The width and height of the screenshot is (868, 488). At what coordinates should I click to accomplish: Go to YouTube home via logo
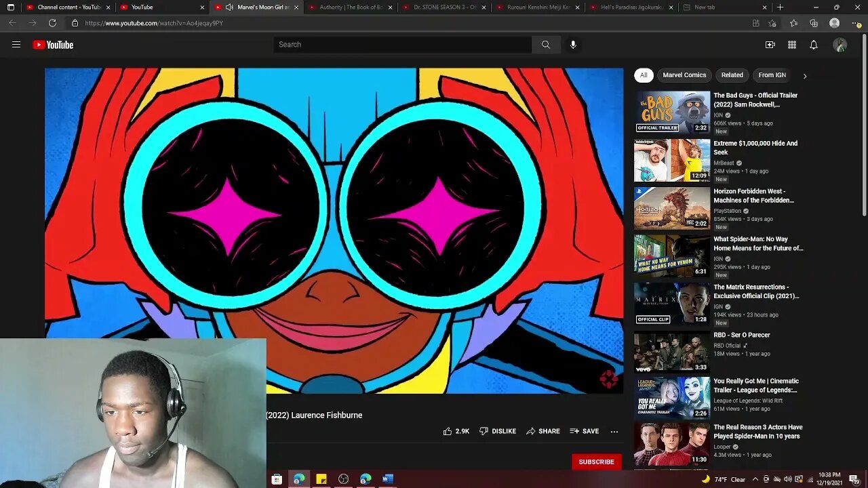coord(53,45)
